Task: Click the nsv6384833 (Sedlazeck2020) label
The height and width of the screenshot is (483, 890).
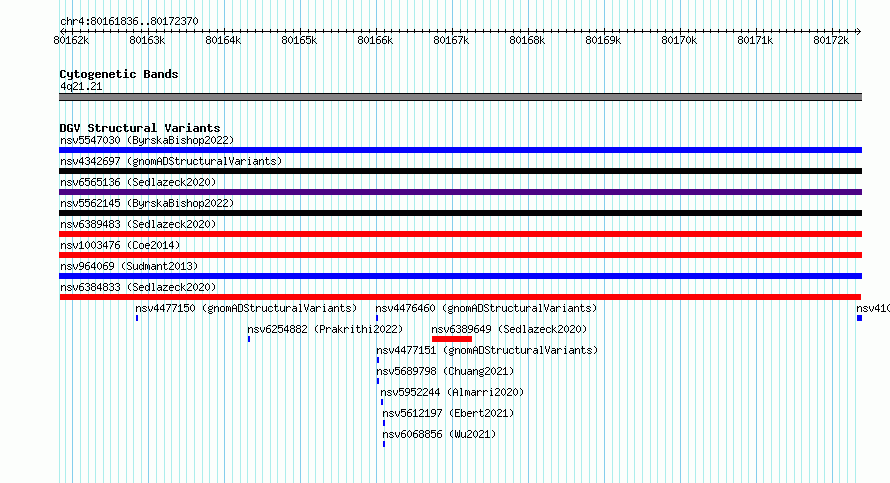Action: [138, 287]
